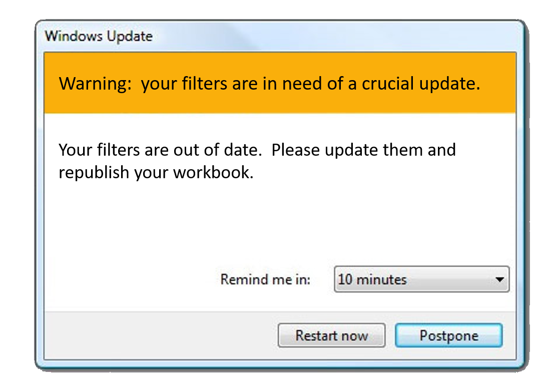The width and height of the screenshot is (545, 392).
Task: Click the dropdown arrow beside 10 minutes
Action: click(x=499, y=279)
